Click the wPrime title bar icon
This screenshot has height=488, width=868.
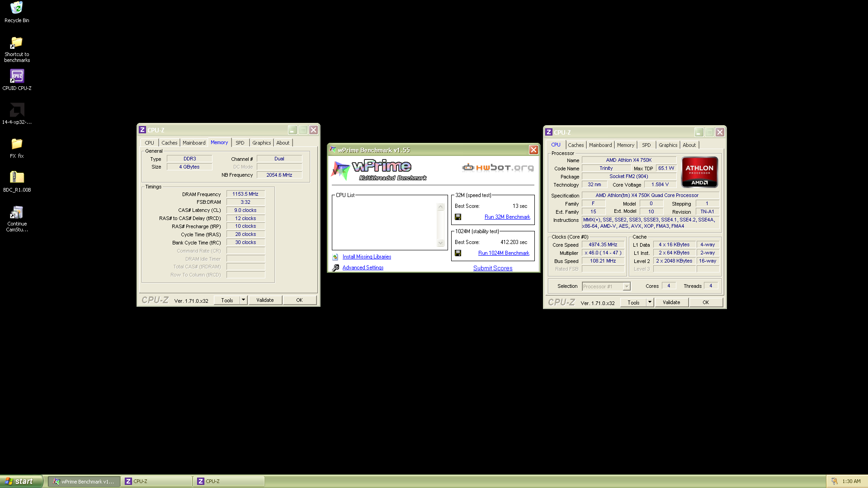pyautogui.click(x=333, y=150)
